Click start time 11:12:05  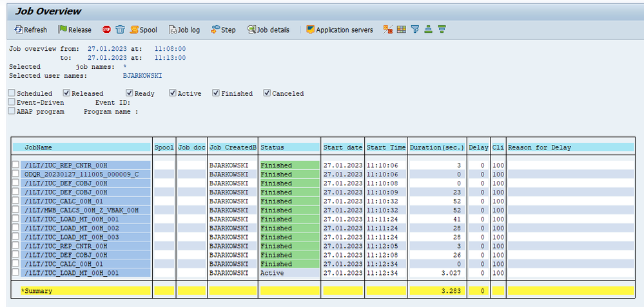point(382,246)
